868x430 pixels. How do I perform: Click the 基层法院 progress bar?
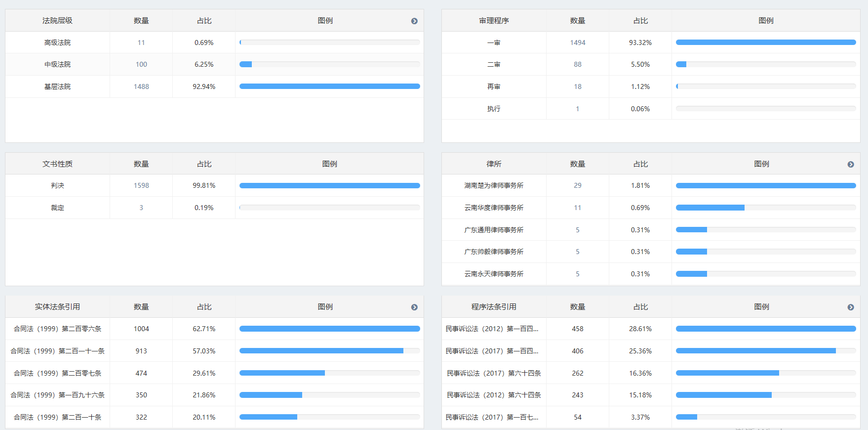(329, 86)
